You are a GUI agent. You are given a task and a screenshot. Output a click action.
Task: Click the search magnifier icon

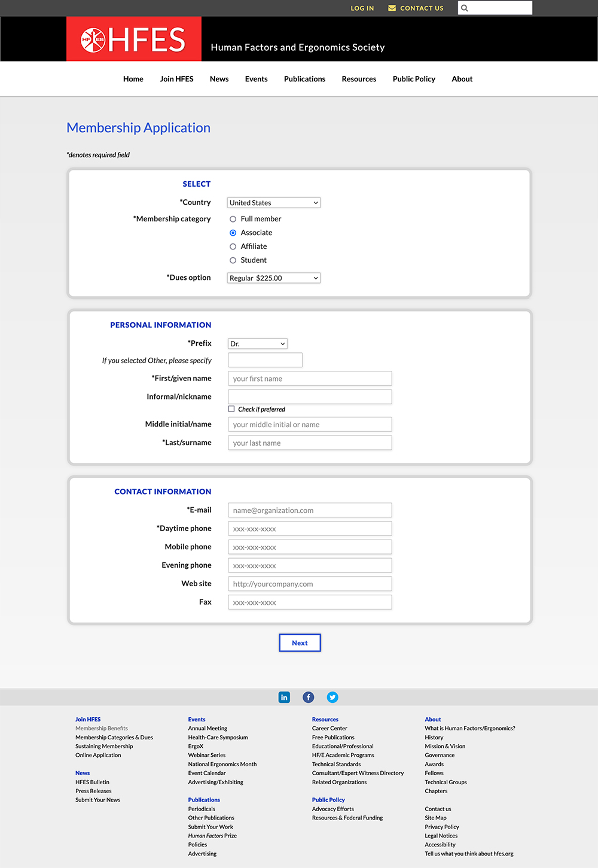click(464, 8)
